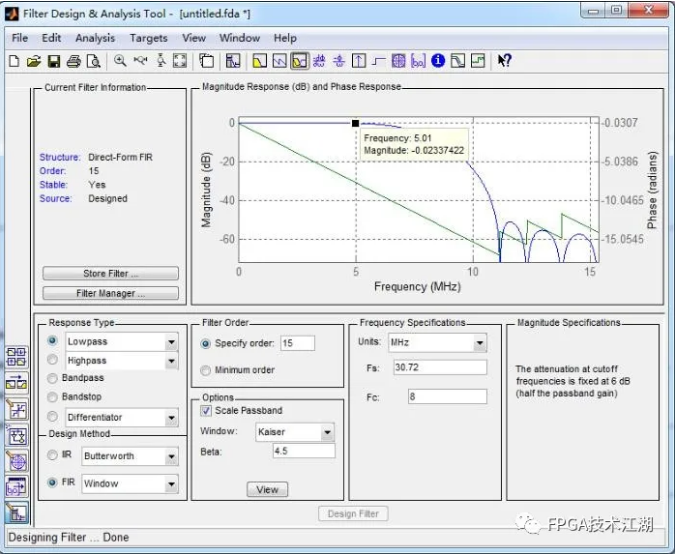Click the Save session floppy disk icon

pos(53,62)
